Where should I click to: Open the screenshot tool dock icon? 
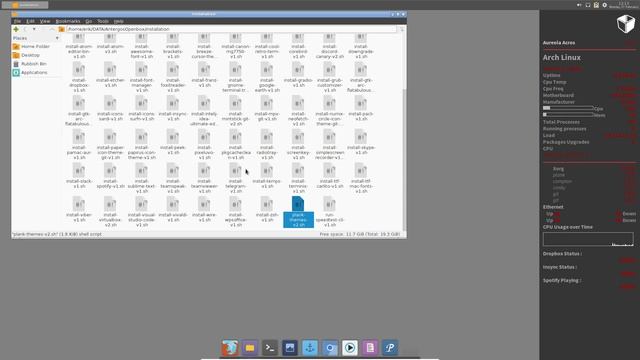(330, 348)
